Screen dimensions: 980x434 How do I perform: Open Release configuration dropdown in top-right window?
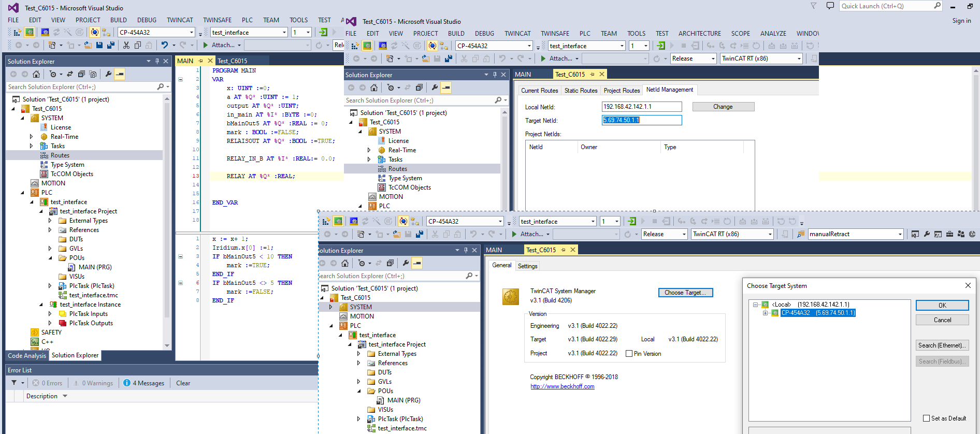tap(713, 59)
